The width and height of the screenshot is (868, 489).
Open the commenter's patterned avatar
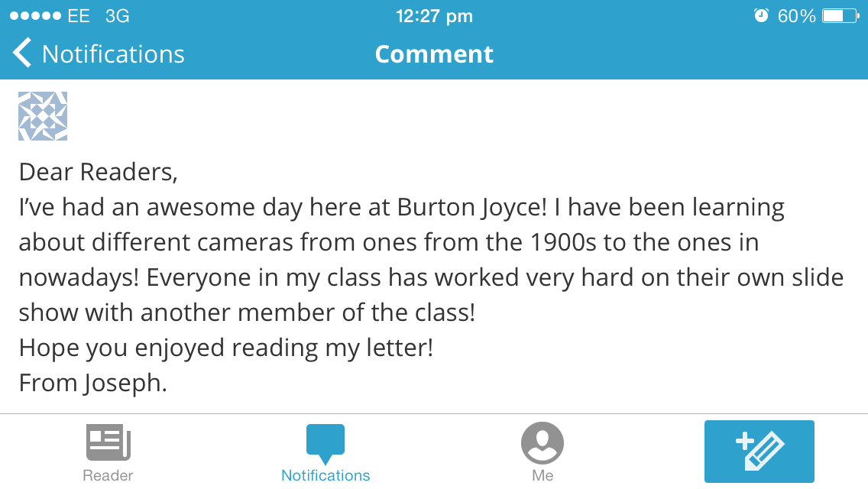pyautogui.click(x=43, y=116)
